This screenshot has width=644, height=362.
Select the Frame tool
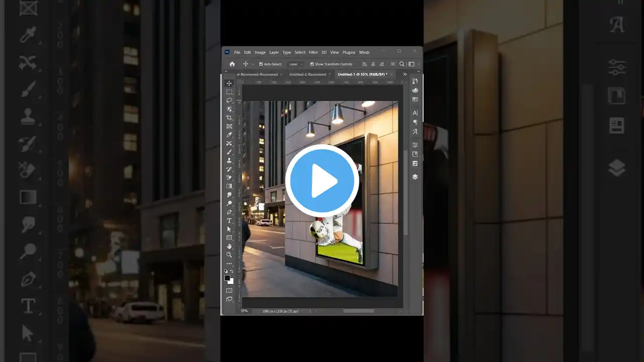click(229, 126)
